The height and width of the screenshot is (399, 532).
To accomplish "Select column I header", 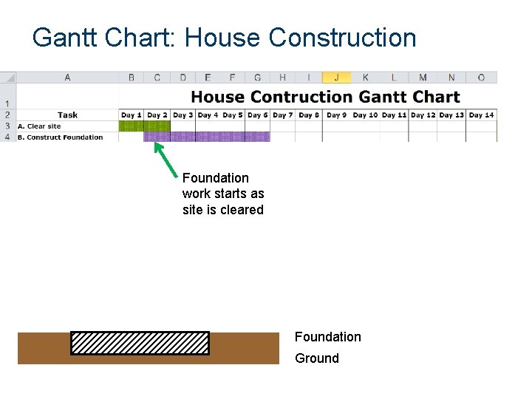I will [309, 78].
